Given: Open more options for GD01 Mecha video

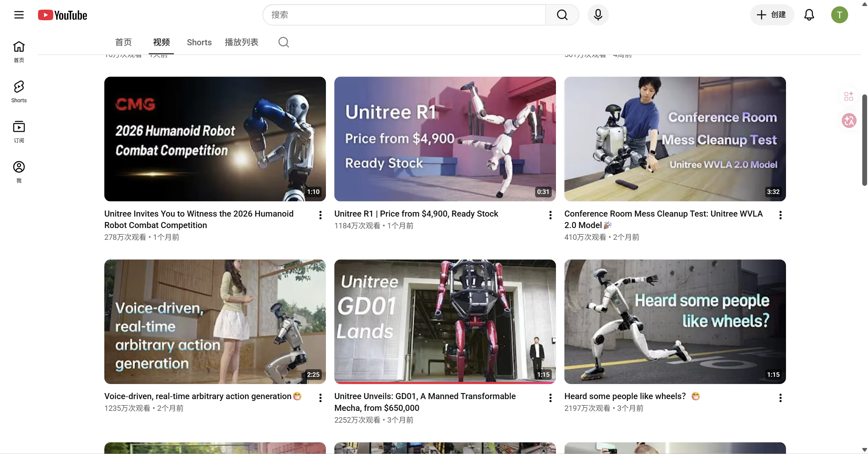Looking at the screenshot, I should pyautogui.click(x=550, y=398).
